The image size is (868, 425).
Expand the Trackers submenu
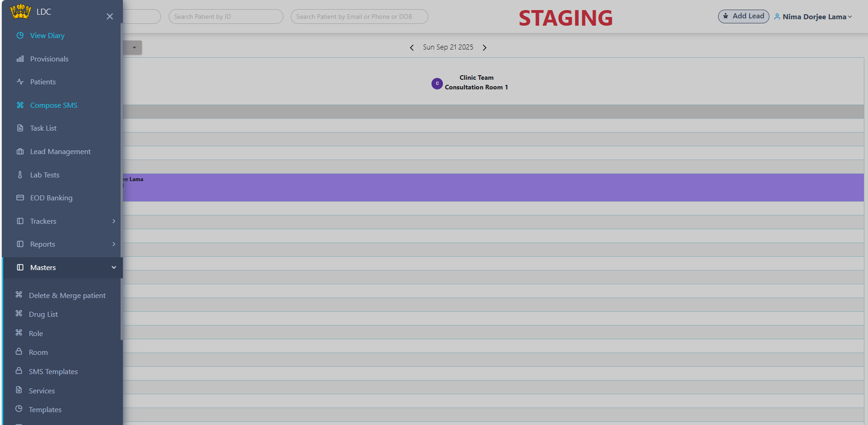pos(114,221)
